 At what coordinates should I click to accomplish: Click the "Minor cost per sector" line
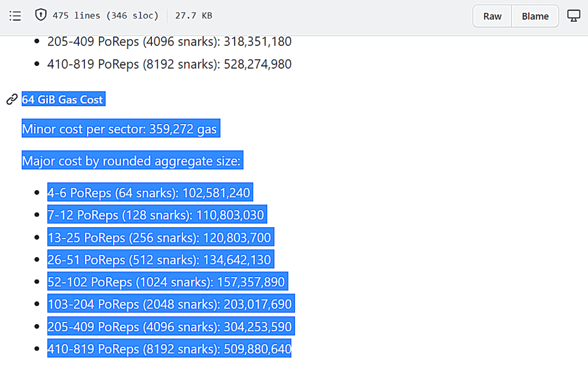120,129
